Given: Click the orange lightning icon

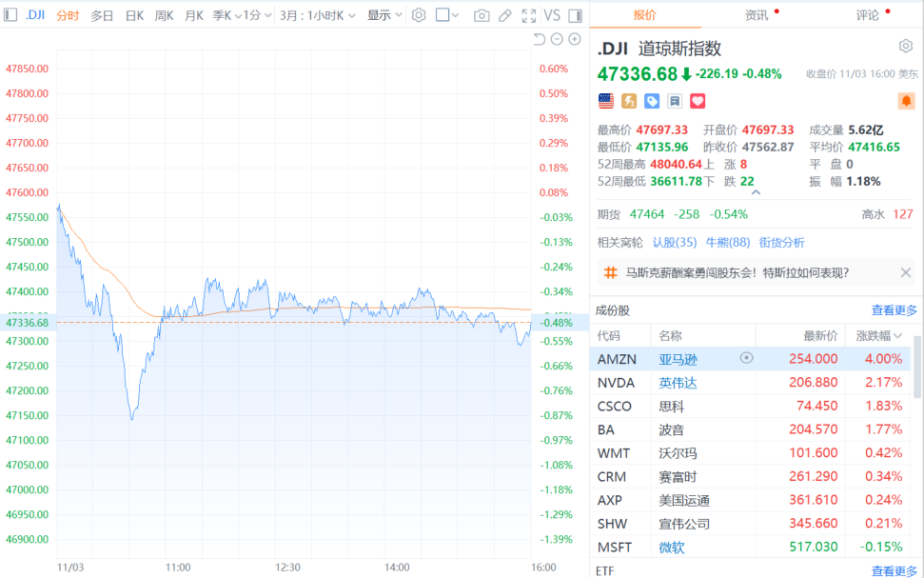Looking at the screenshot, I should 629,101.
